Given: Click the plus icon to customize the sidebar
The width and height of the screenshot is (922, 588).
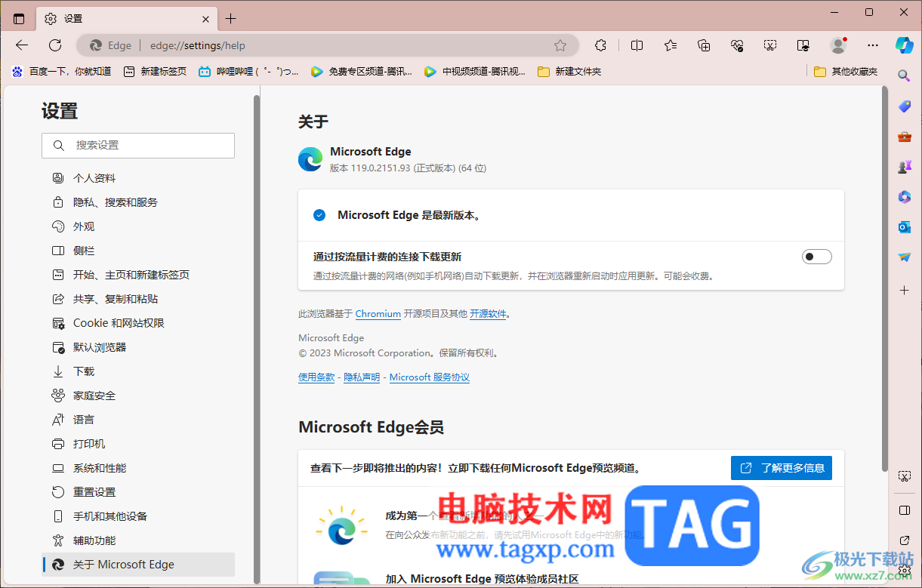Looking at the screenshot, I should click(904, 289).
